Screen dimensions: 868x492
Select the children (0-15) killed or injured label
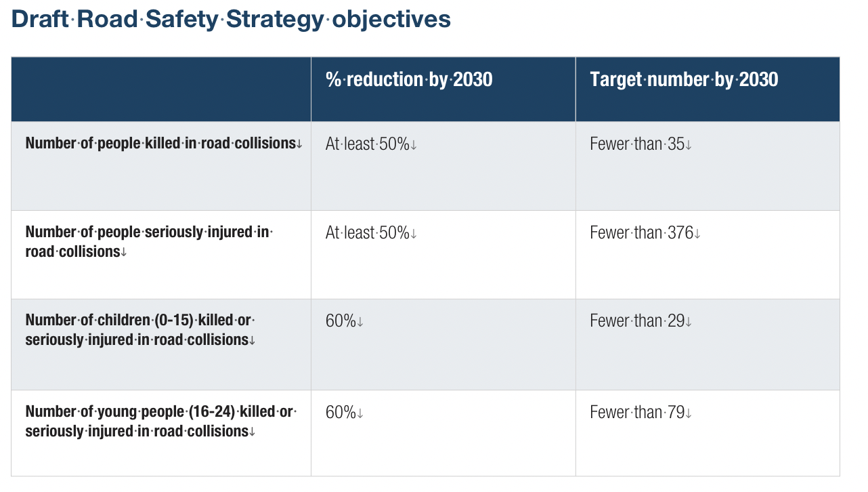click(x=140, y=329)
